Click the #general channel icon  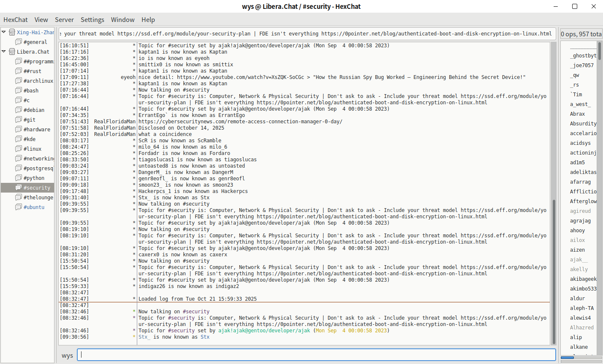point(19,42)
